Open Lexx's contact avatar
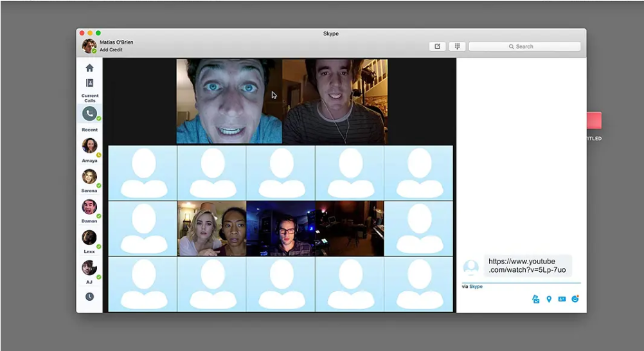Viewport: 644px width, 351px height. (89, 237)
